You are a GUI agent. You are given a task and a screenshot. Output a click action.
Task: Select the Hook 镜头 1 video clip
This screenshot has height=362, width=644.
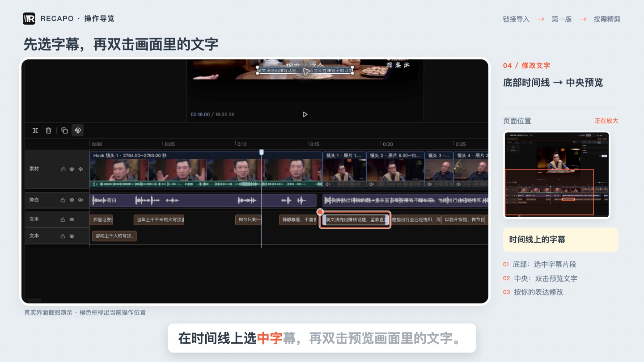(x=206, y=170)
